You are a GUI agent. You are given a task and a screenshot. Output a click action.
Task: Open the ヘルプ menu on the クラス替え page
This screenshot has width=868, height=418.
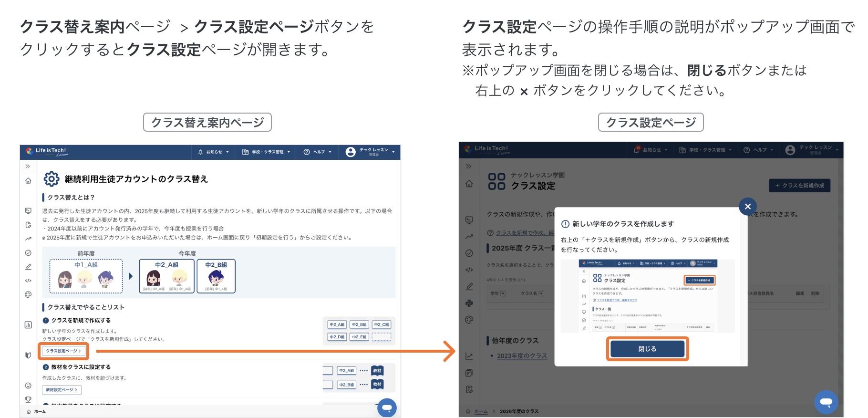(318, 152)
